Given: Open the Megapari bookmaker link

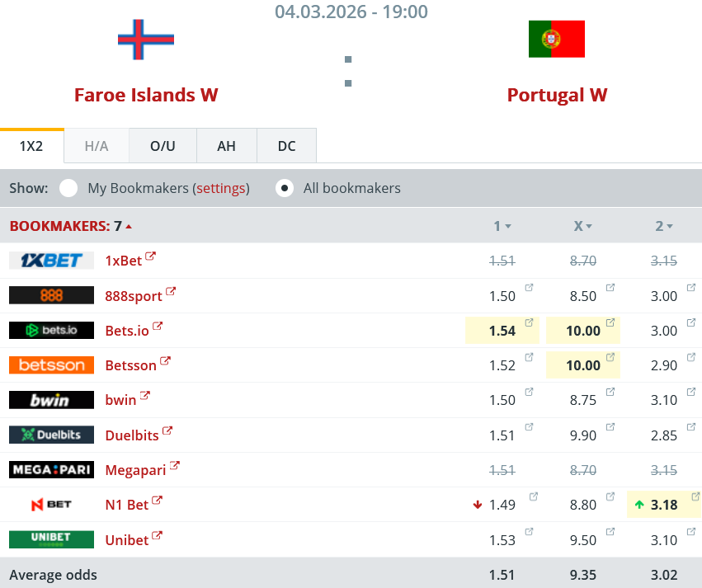Looking at the screenshot, I should (135, 470).
